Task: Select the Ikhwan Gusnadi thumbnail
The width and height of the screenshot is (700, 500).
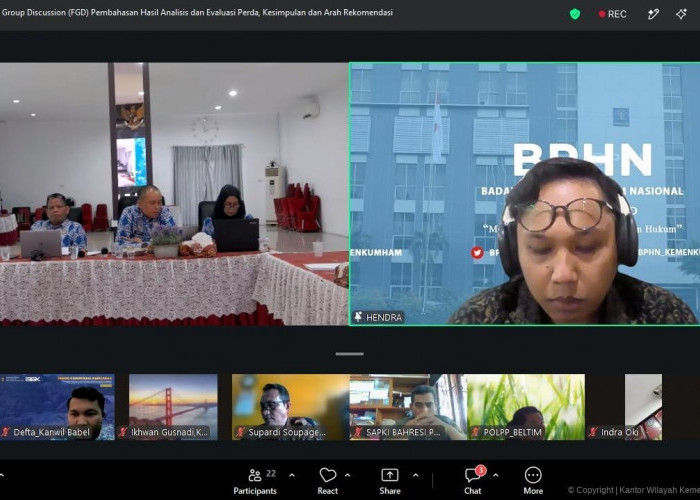Action: coord(173,407)
